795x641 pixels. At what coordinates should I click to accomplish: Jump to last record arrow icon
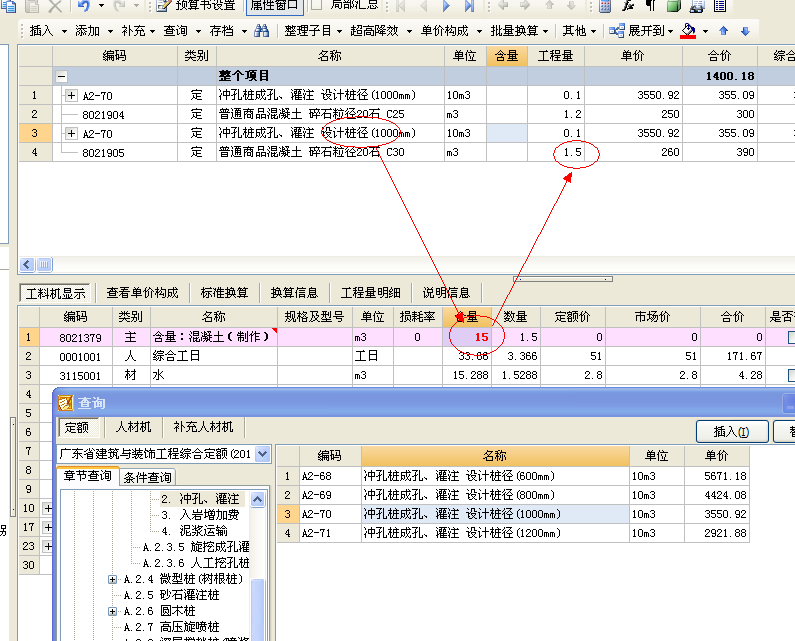tap(469, 6)
